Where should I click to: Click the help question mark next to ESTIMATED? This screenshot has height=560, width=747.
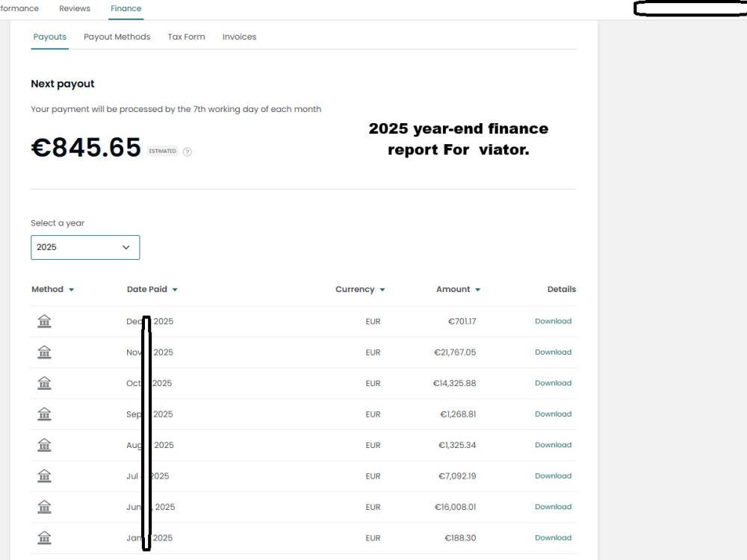pyautogui.click(x=187, y=152)
